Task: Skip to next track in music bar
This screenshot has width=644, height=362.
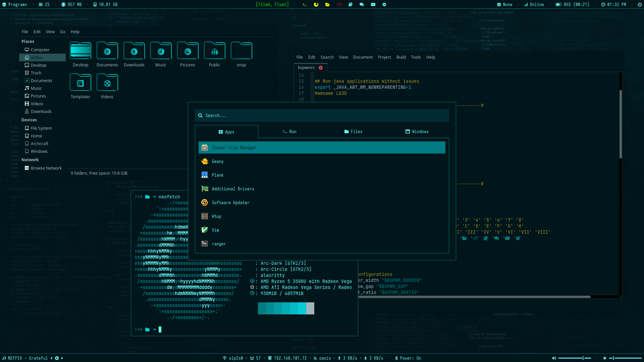Action: 62,358
